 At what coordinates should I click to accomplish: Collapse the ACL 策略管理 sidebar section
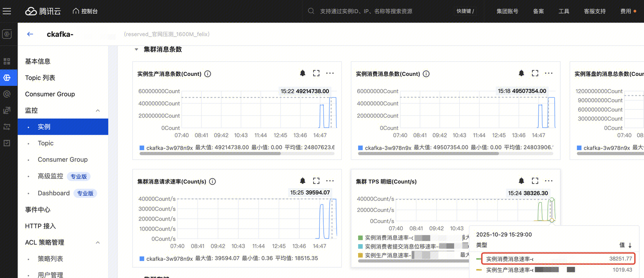(x=97, y=243)
